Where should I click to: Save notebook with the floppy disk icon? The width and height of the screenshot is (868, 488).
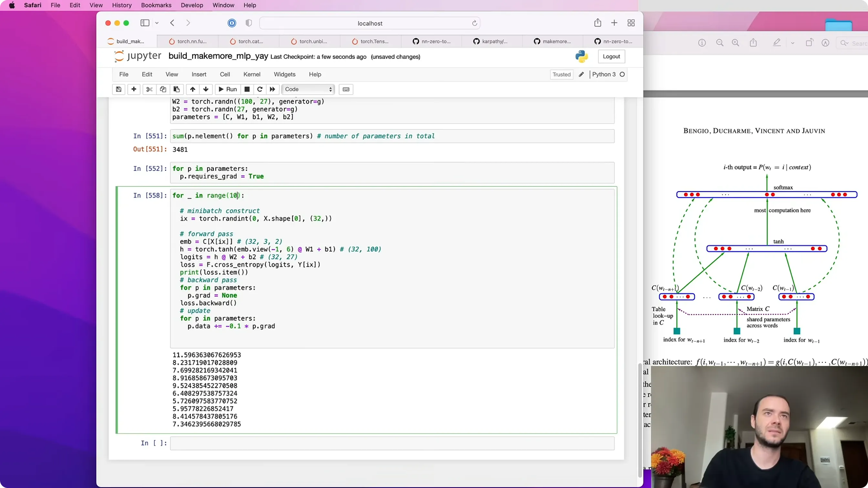click(119, 89)
